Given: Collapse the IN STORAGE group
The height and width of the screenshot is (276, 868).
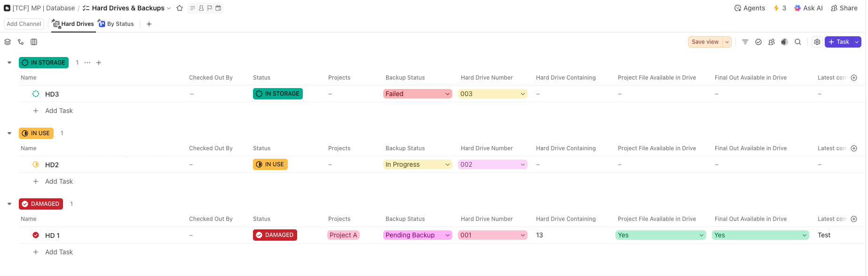Looking at the screenshot, I should (x=9, y=63).
